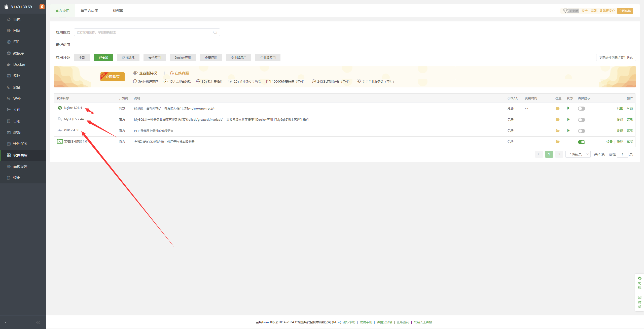Click next page chevron in pagination
This screenshot has width=644, height=329.
pos(559,154)
